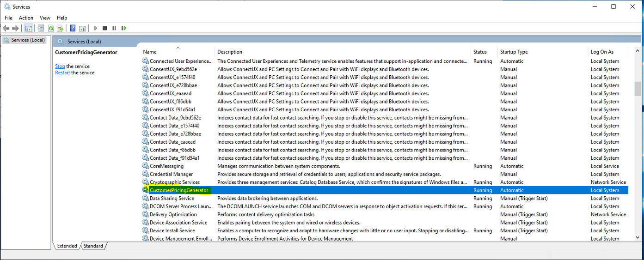Image resolution: width=644 pixels, height=260 pixels.
Task: Select DCOM Server Process Launcher row
Action: click(385, 206)
